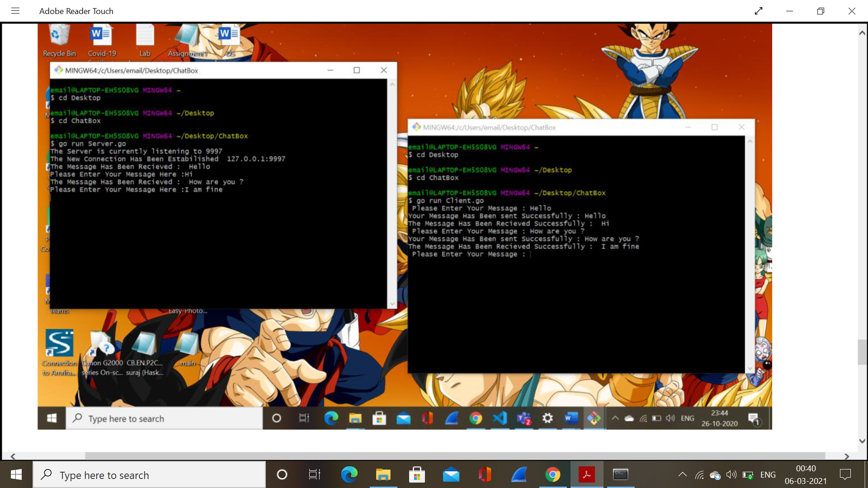Image resolution: width=868 pixels, height=488 pixels.
Task: Open the Action Center notifications icon in the bottom tray
Action: [x=845, y=475]
